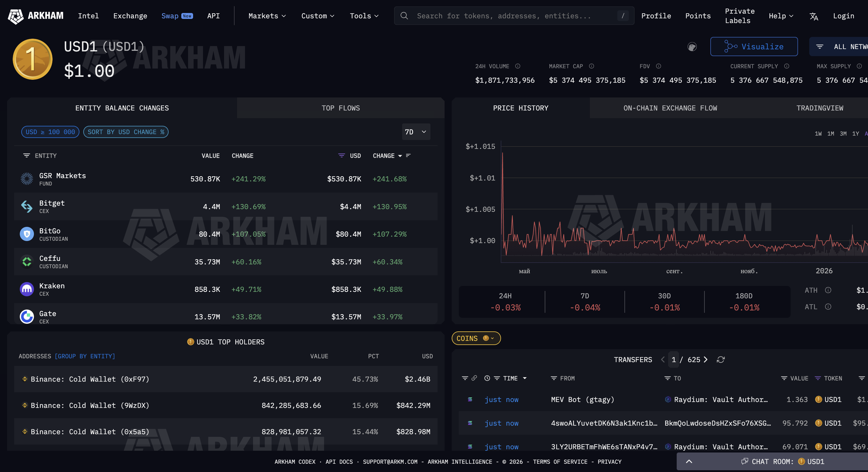Click the Arkham logo icon
The image size is (868, 472).
(x=15, y=16)
